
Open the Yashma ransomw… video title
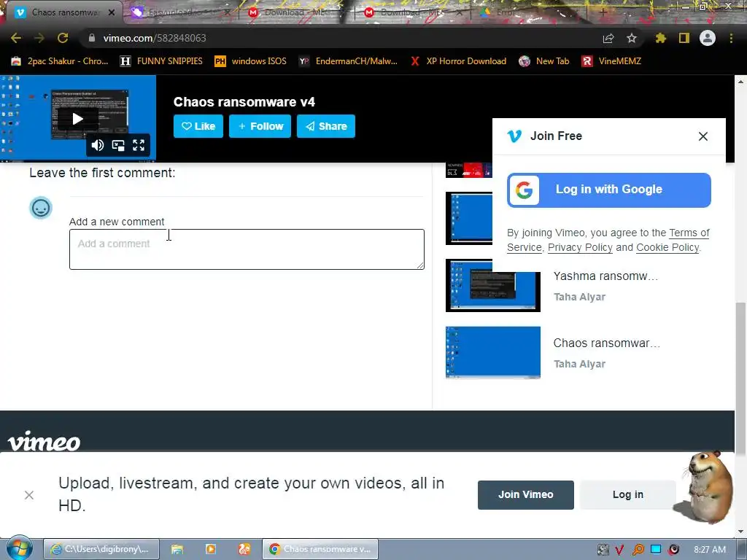pos(605,276)
